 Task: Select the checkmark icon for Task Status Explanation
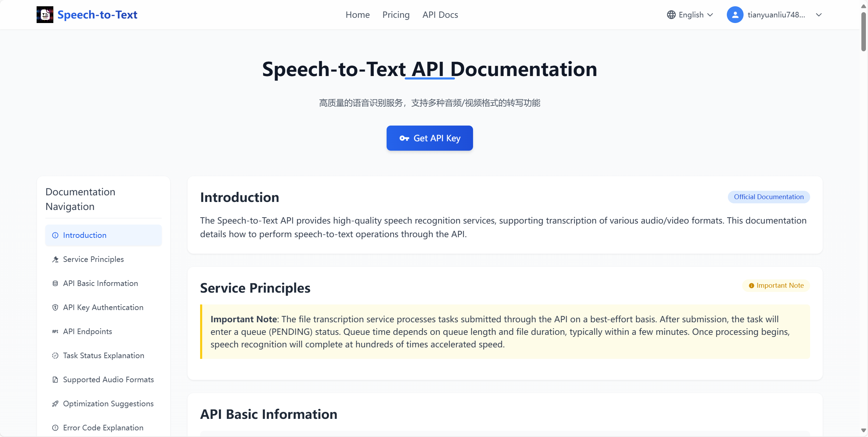click(x=55, y=355)
